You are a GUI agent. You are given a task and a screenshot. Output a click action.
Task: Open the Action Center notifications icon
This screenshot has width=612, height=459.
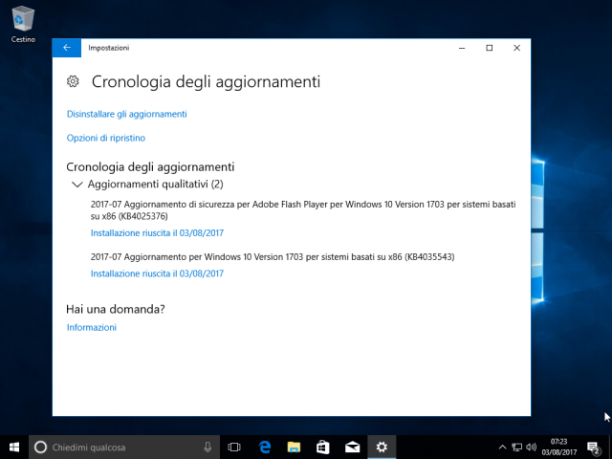[x=593, y=447]
